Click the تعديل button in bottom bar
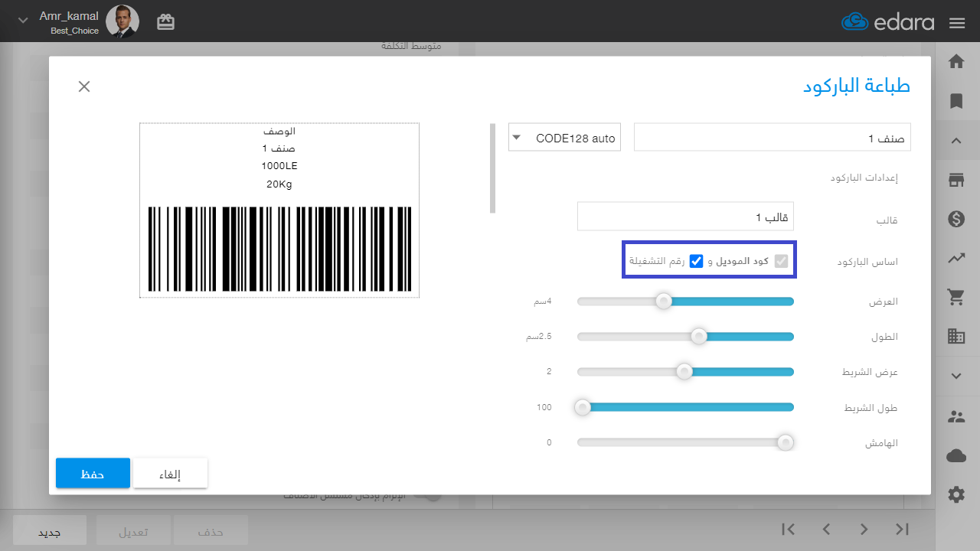The width and height of the screenshot is (980, 551). tap(133, 530)
